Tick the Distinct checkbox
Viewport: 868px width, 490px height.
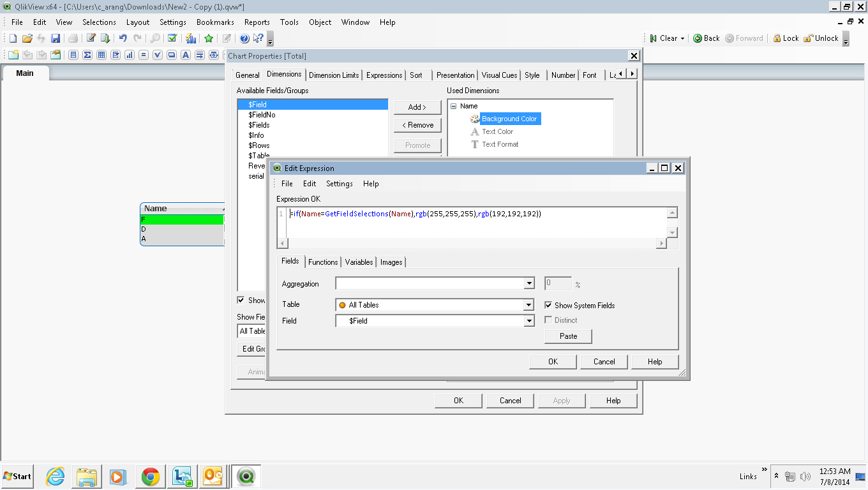(548, 320)
